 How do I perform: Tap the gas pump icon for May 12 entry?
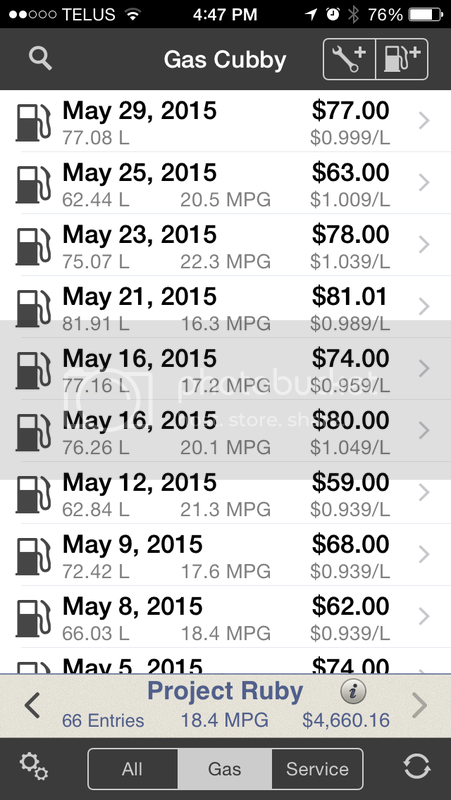point(33,494)
